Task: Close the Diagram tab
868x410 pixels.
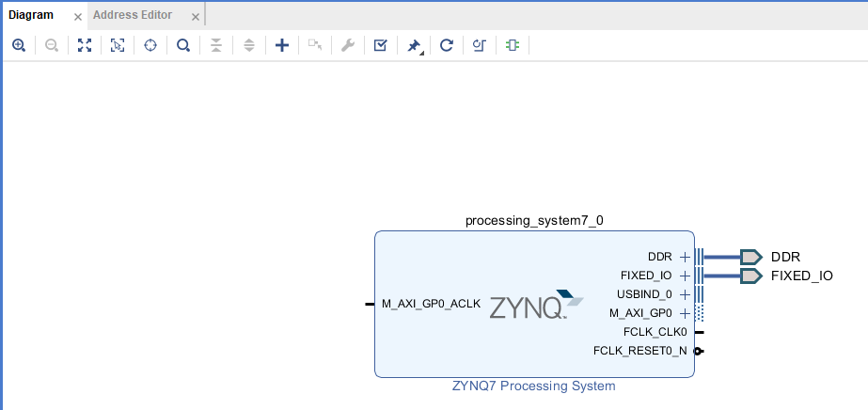Action: pos(78,17)
